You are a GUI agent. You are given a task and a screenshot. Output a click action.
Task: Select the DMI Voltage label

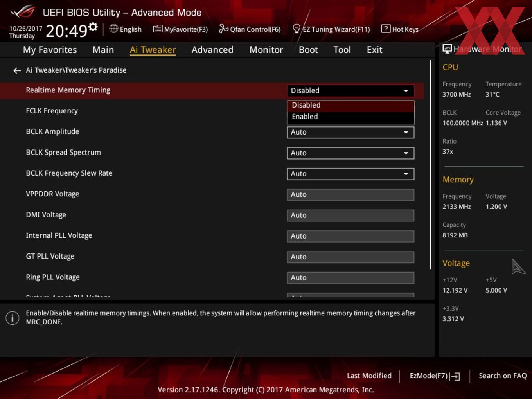(46, 214)
